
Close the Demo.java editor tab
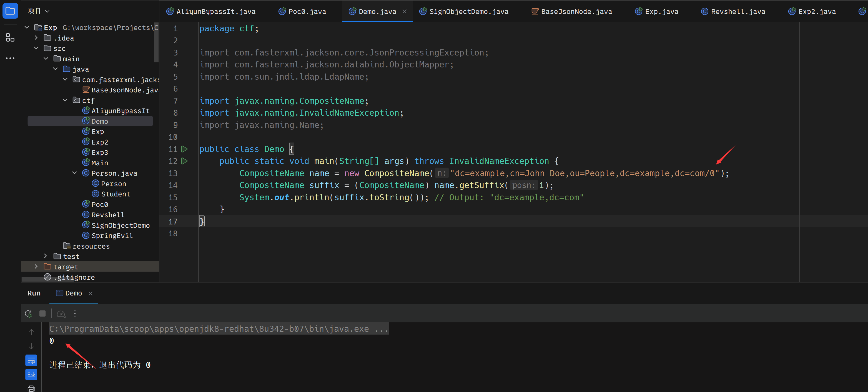405,11
